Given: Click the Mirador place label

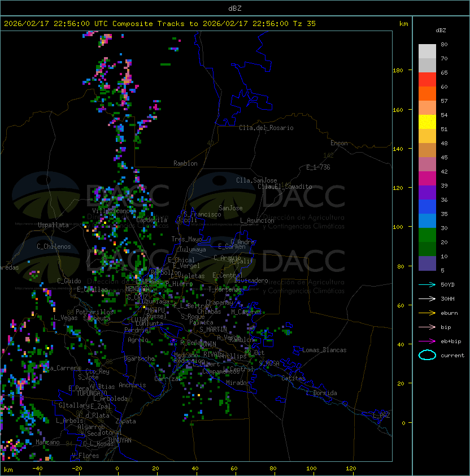Looking at the screenshot, I should point(238,383).
